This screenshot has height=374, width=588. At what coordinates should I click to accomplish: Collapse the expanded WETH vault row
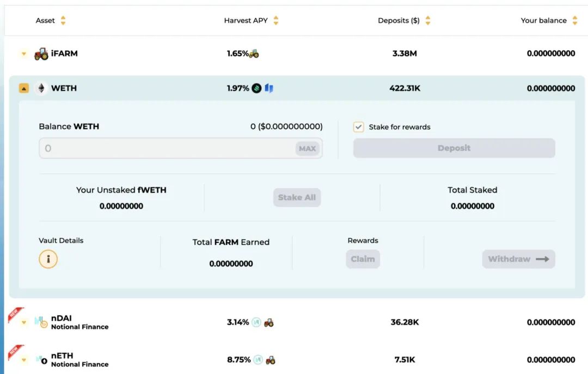tap(23, 88)
